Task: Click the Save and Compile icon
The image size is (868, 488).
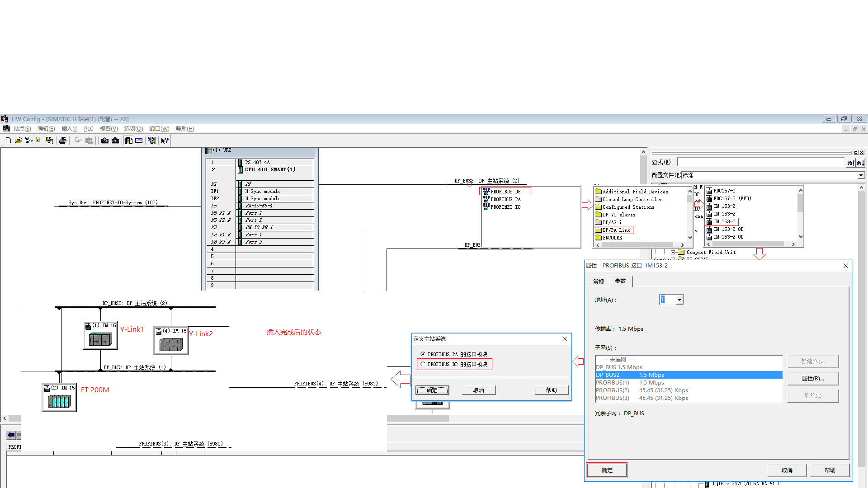Action: tap(50, 141)
